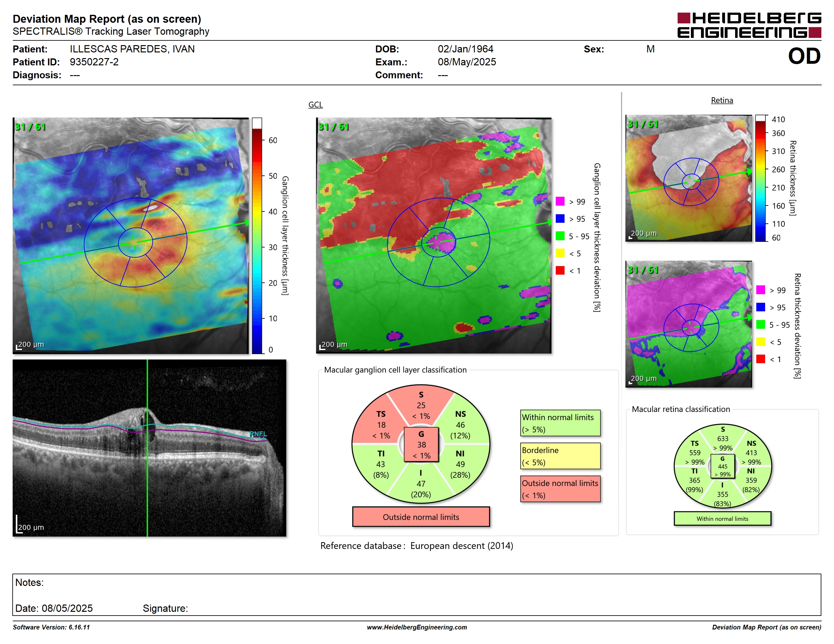Click the NI sector value 49 in GCL chart
Screen dimensions: 834x644
point(460,464)
